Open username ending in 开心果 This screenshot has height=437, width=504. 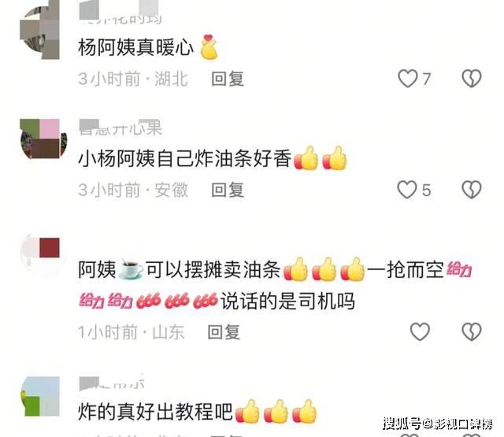[120, 128]
